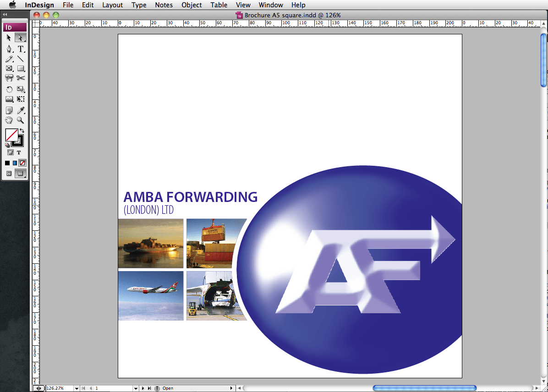Select the Zoom magnifier tool
Screen dimensions: 548x392
click(21, 120)
